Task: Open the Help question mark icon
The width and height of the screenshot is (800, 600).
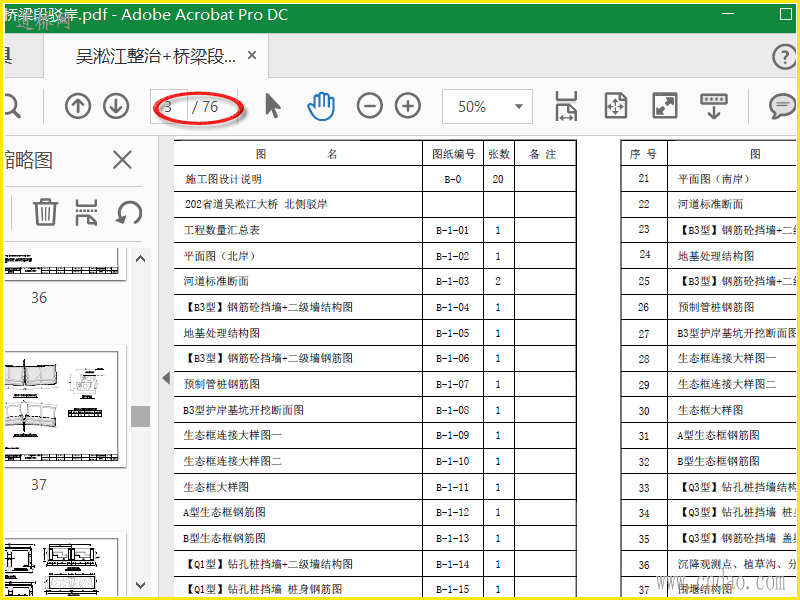Action: pos(784,56)
